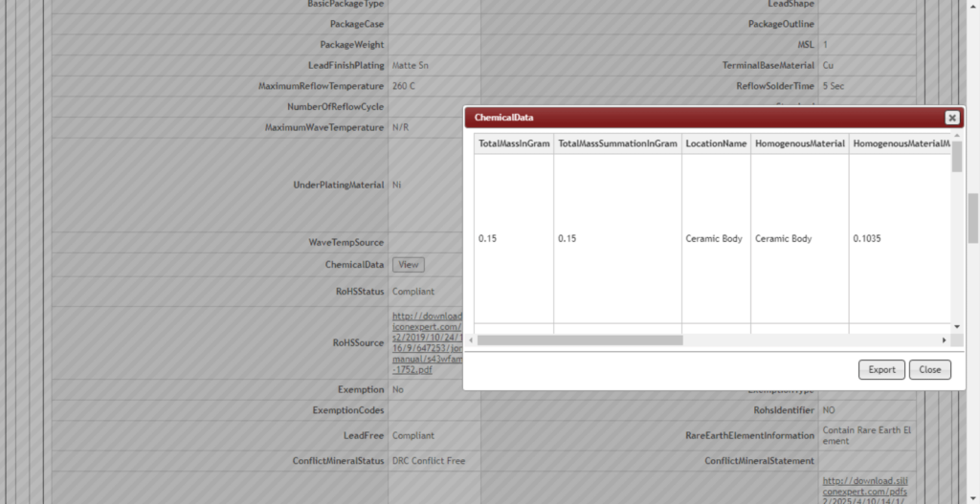Click the page's main vertical scrollbar thumb

pyautogui.click(x=972, y=219)
